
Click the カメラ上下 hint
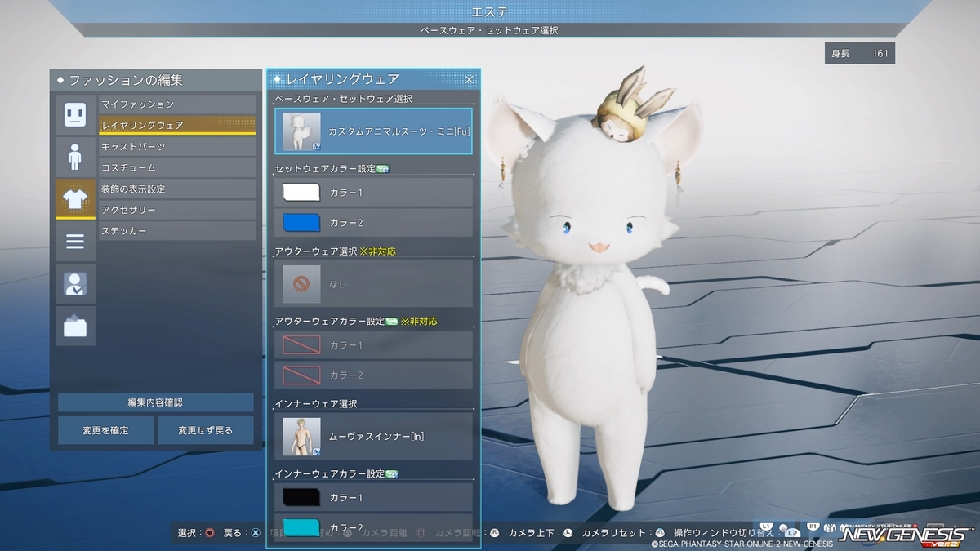(x=541, y=533)
